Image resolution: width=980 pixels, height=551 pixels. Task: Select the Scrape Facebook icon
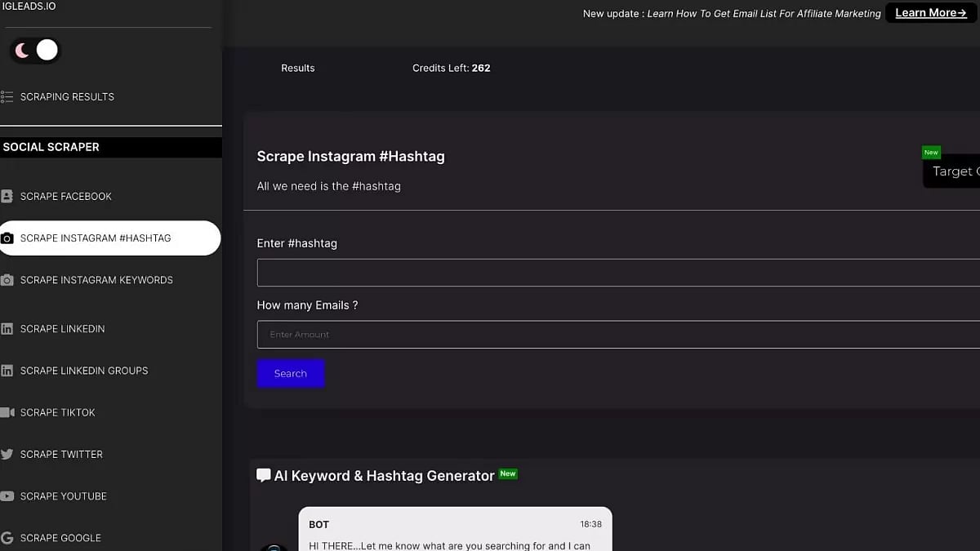(x=8, y=196)
